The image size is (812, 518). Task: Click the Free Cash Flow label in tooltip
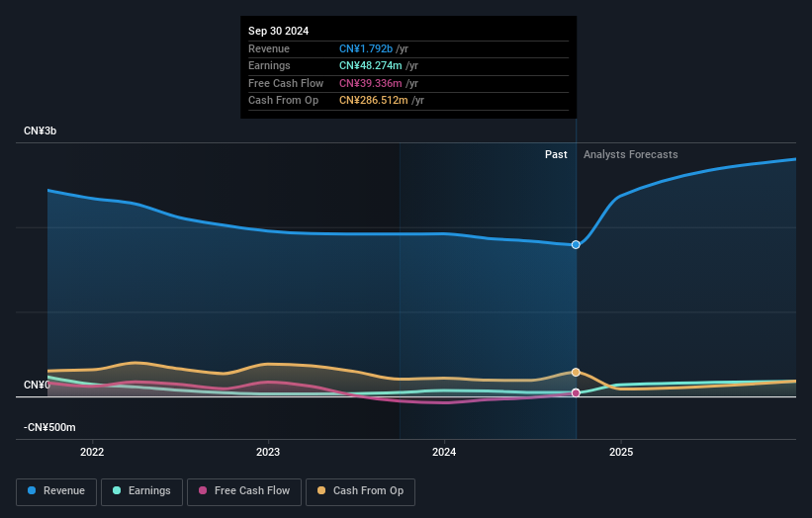pyautogui.click(x=286, y=83)
